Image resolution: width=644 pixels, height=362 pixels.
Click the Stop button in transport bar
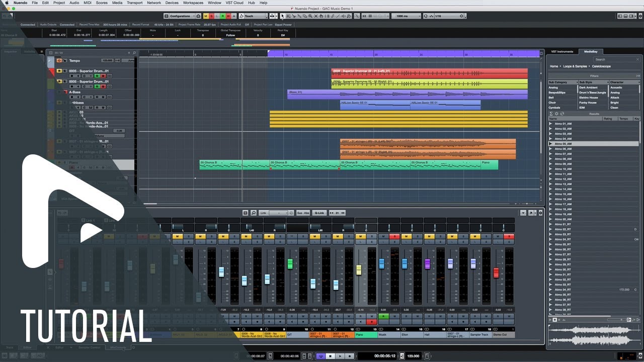[x=330, y=356]
